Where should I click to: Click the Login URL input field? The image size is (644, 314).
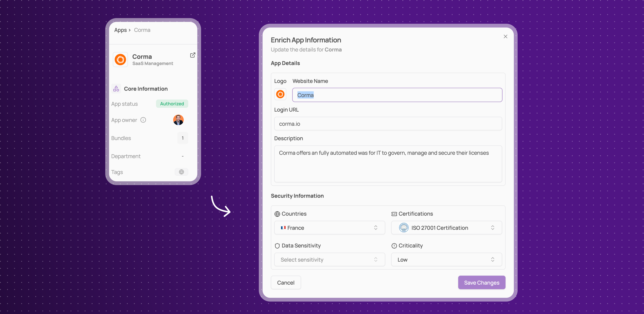pyautogui.click(x=388, y=124)
